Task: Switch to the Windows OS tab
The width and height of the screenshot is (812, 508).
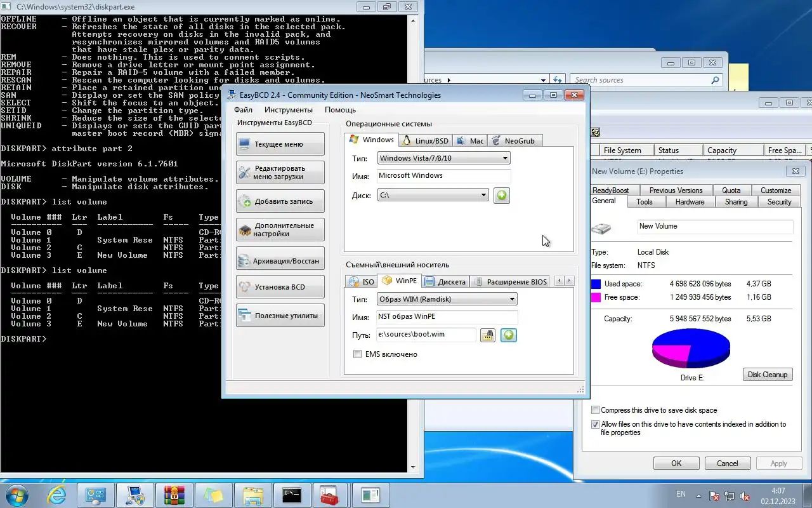Action: (x=372, y=140)
